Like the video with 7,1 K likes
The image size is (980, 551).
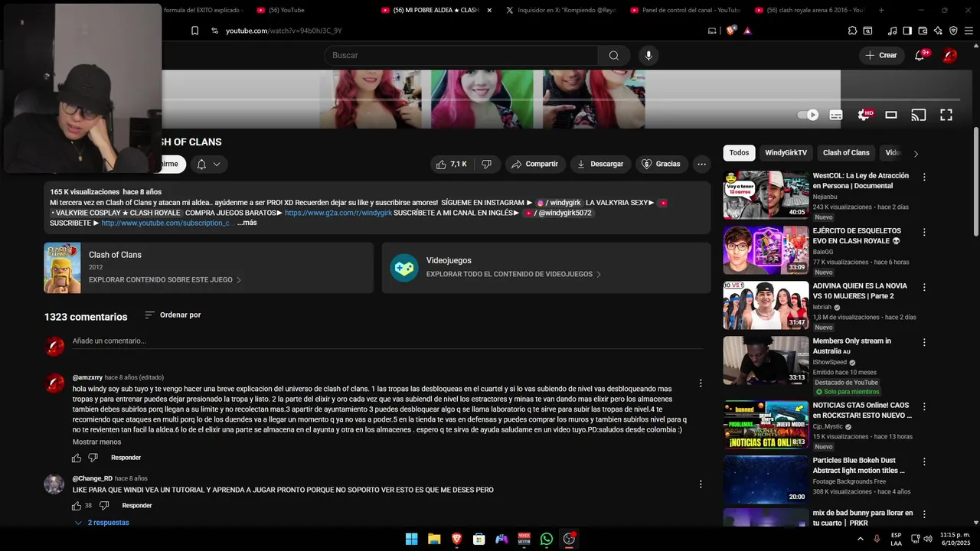[451, 164]
